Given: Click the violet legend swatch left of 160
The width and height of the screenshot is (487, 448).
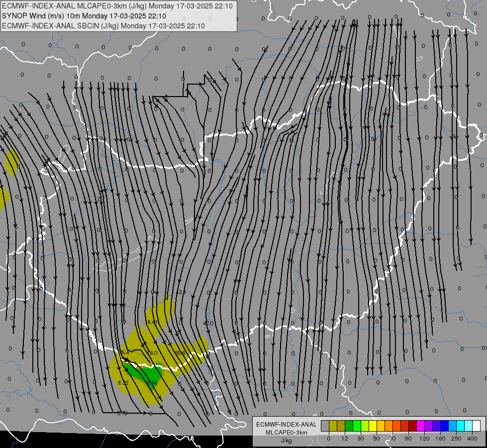Looking at the screenshot, I should (x=437, y=426).
